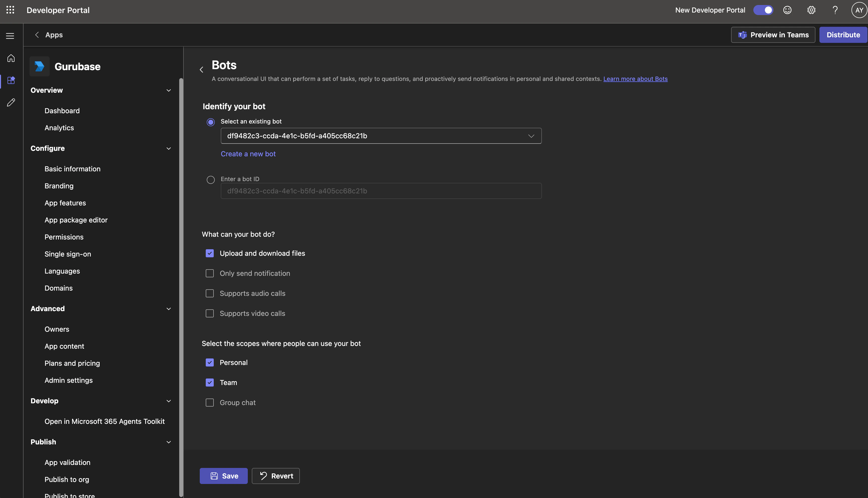Click Create a new bot link
The height and width of the screenshot is (498, 868).
[x=248, y=154]
